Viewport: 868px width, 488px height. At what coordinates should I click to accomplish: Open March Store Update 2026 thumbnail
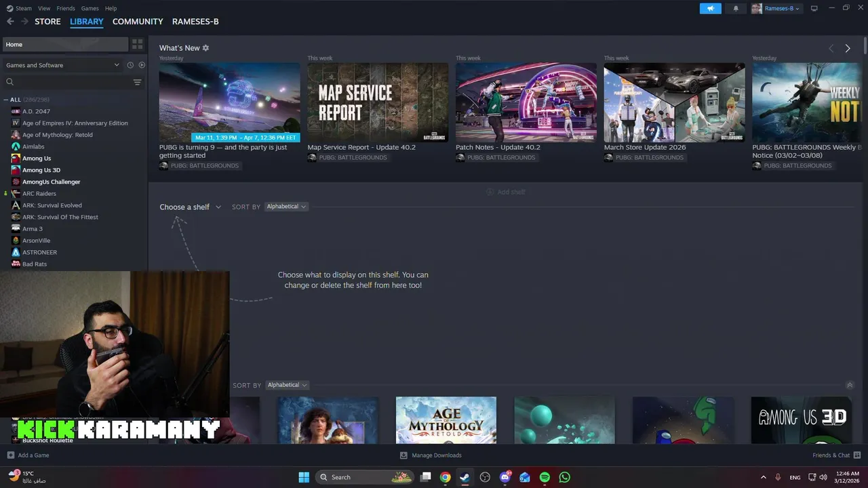tap(674, 102)
